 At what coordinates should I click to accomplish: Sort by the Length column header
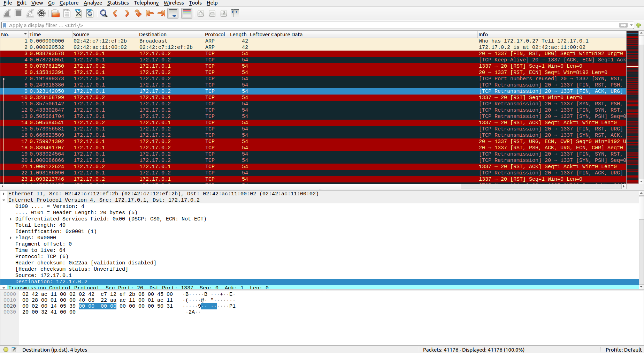point(238,34)
